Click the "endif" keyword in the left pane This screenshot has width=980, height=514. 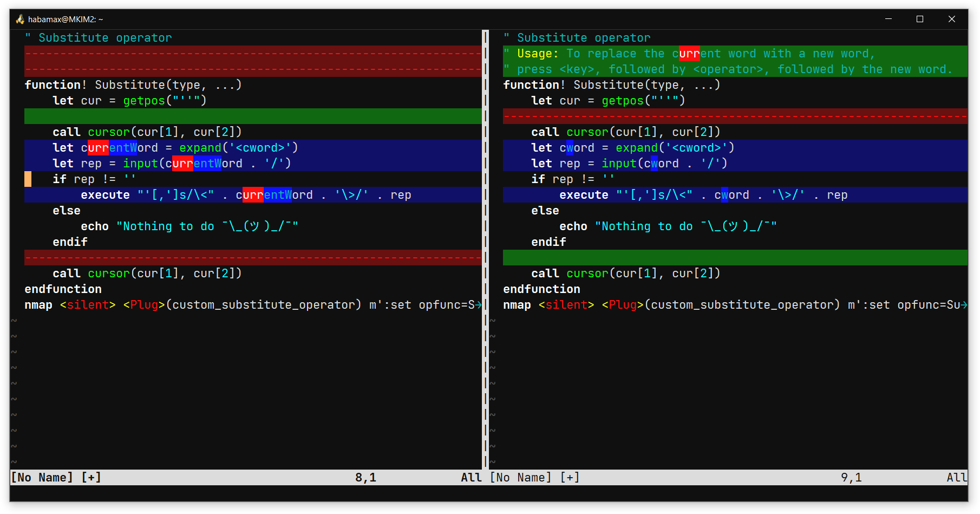[70, 242]
